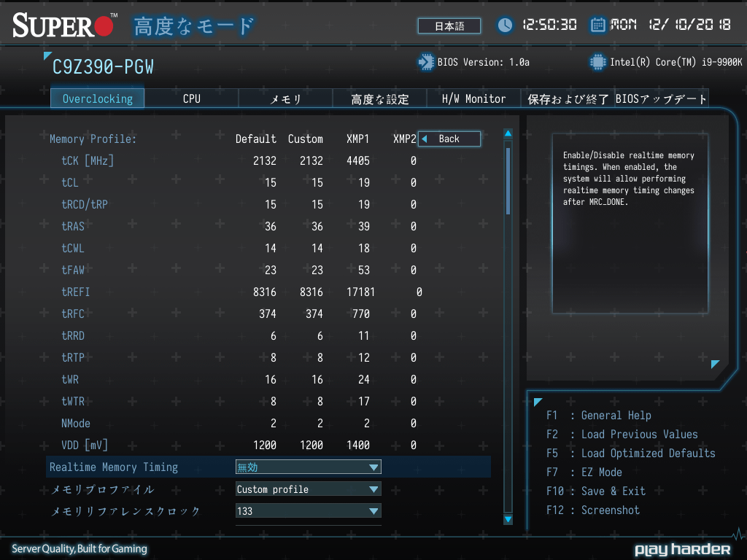Click the tCL row label
This screenshot has width=747, height=560.
70,183
